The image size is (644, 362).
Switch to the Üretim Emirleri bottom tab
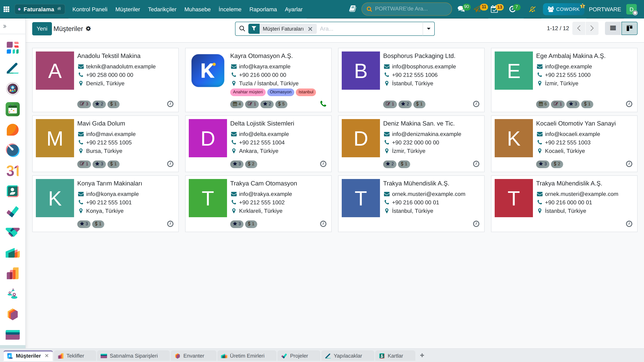[247, 356]
